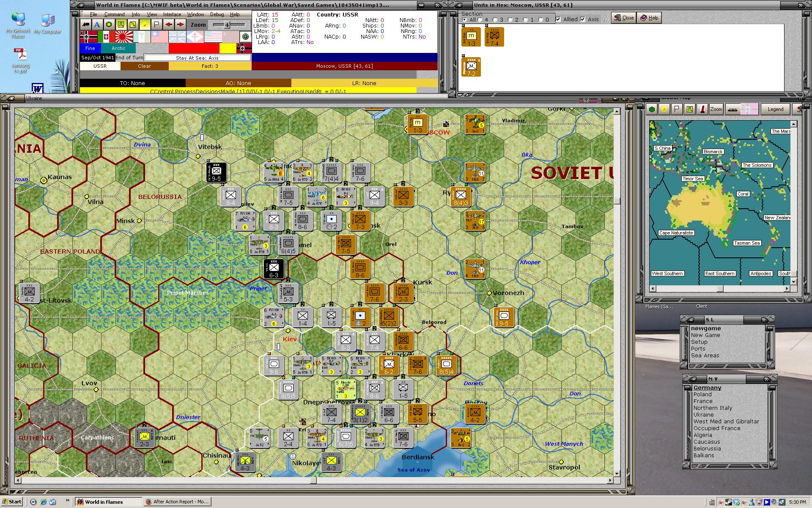Select Ports in the S L list

click(698, 349)
